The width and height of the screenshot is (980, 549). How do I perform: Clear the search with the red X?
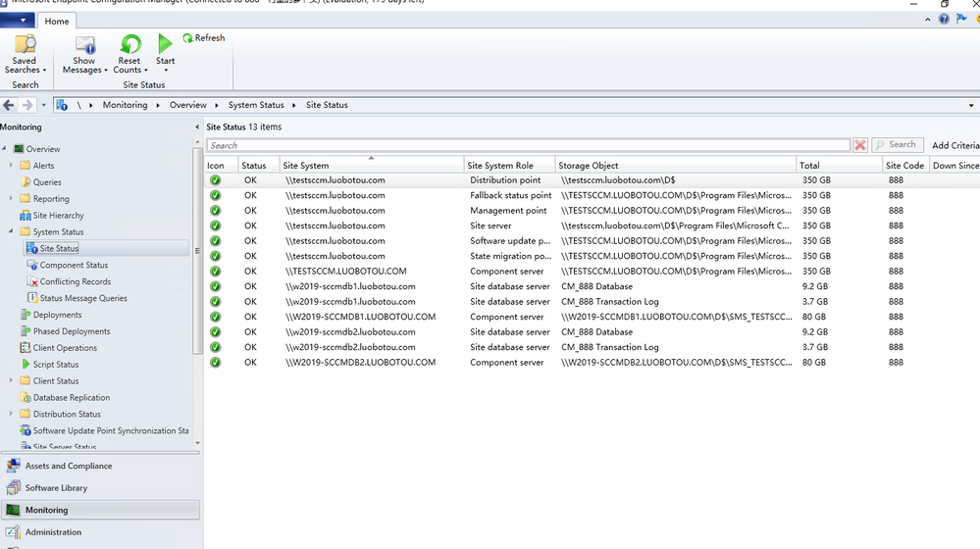point(860,145)
